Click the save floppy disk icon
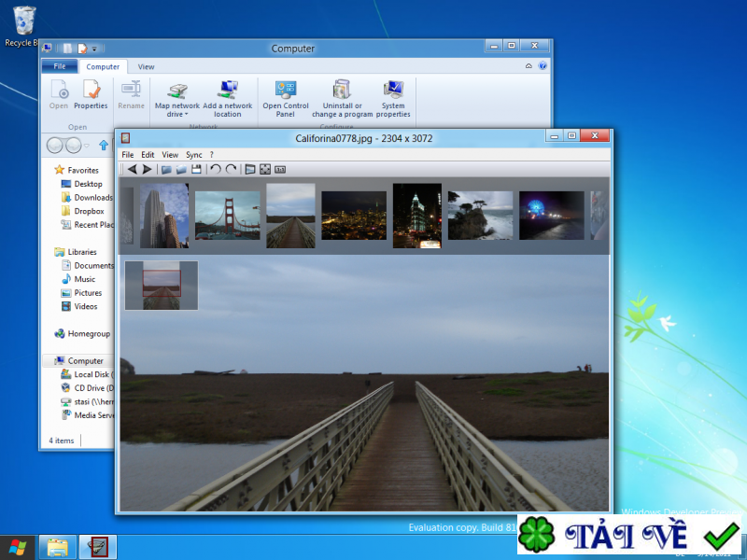 coord(196,169)
